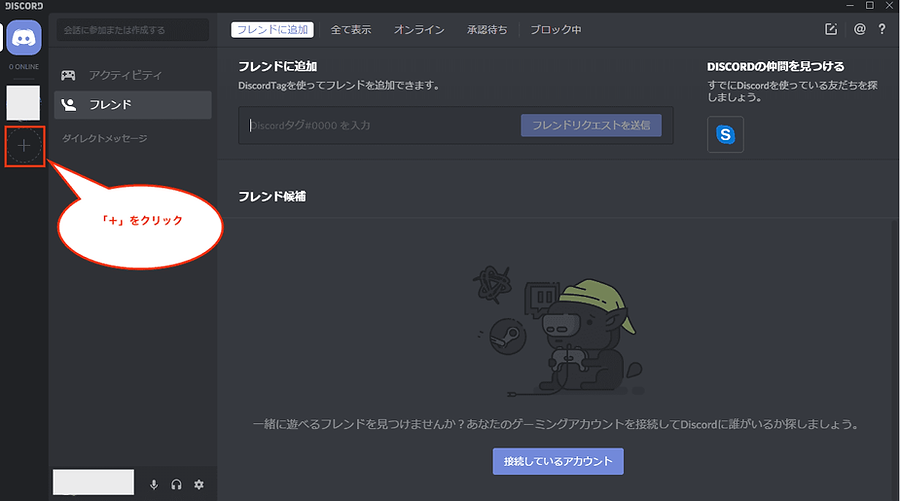
Task: Click the new group DM icon
Action: [831, 29]
